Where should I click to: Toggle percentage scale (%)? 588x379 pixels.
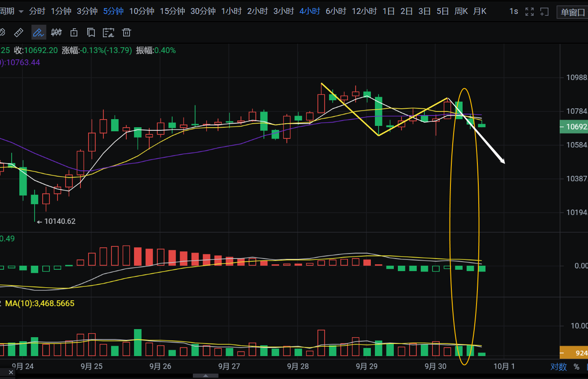pyautogui.click(x=576, y=367)
